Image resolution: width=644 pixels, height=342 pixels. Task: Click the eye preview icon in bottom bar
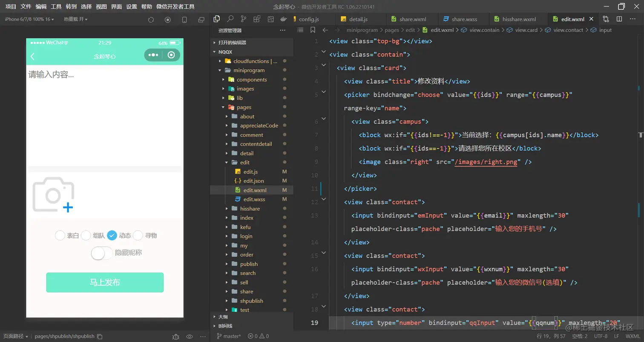coord(190,336)
